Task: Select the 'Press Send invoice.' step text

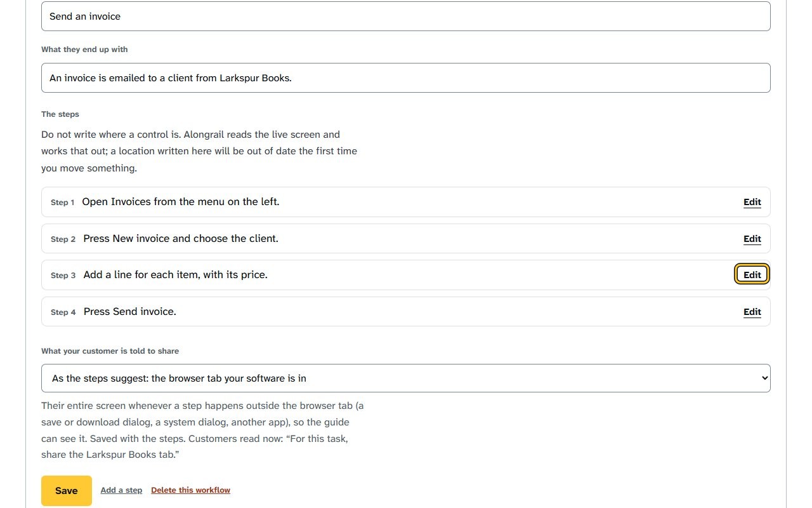Action: (130, 312)
